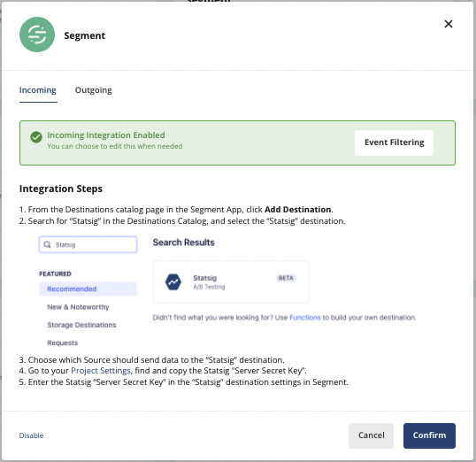476x462 pixels.
Task: Click the Statsig search field in screenshot
Action: pyautogui.click(x=88, y=244)
